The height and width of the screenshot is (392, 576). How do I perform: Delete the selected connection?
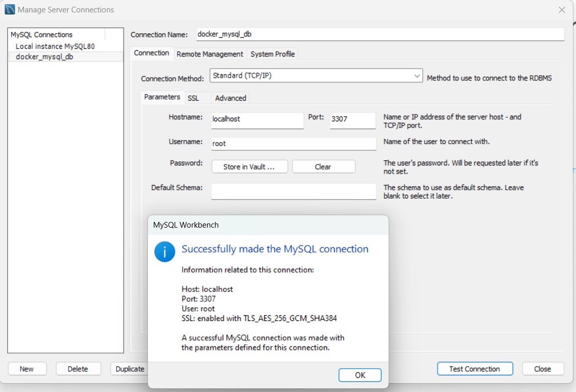[78, 369]
